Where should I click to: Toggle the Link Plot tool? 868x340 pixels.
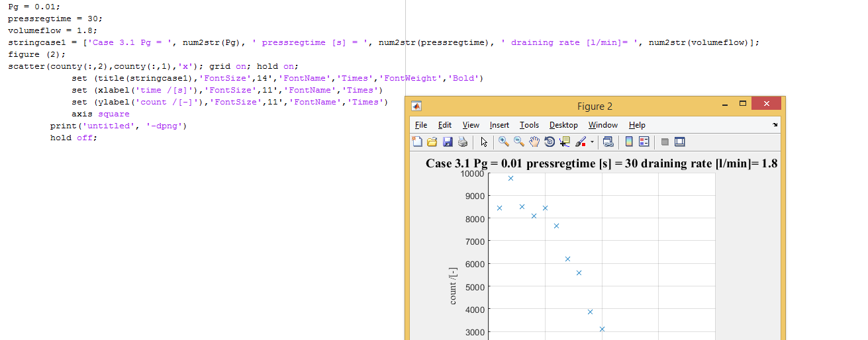(608, 142)
